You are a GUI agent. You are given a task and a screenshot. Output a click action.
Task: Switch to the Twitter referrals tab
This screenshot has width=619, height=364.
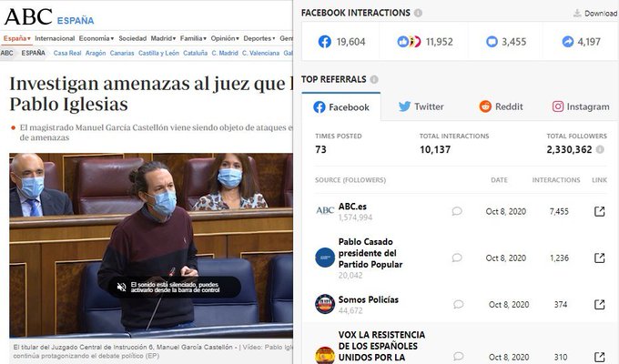coord(421,106)
